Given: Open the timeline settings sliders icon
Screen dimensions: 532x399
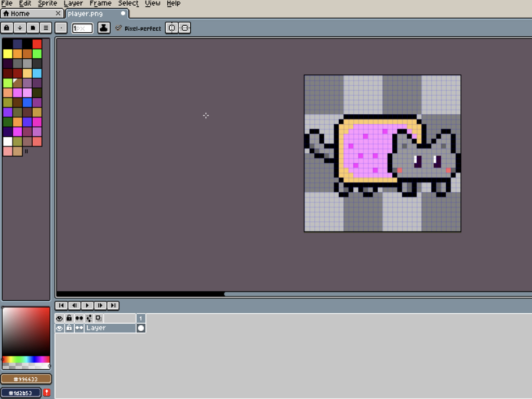Looking at the screenshot, I should (x=89, y=318).
